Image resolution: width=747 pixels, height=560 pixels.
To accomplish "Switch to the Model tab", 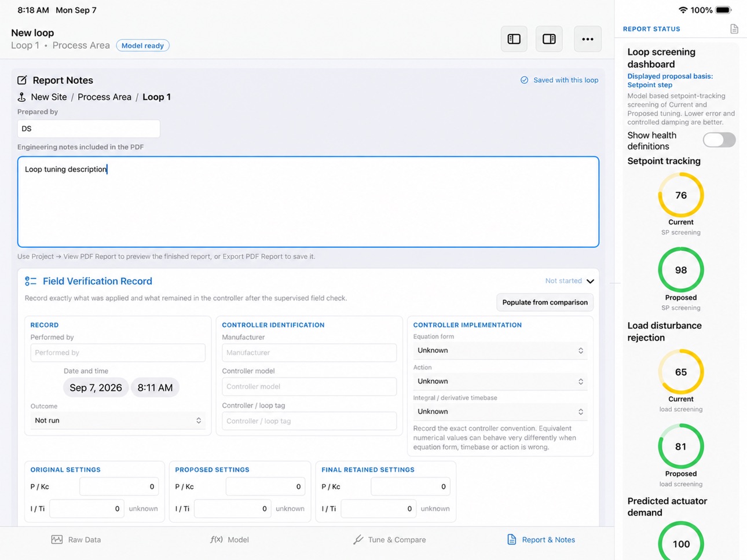I will (x=229, y=540).
